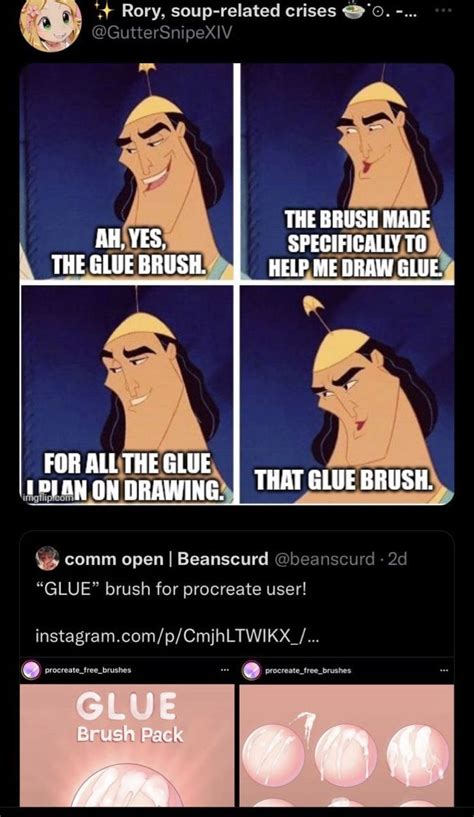Click the left procreate_free_brushes username label
This screenshot has height=817, width=474.
click(88, 670)
